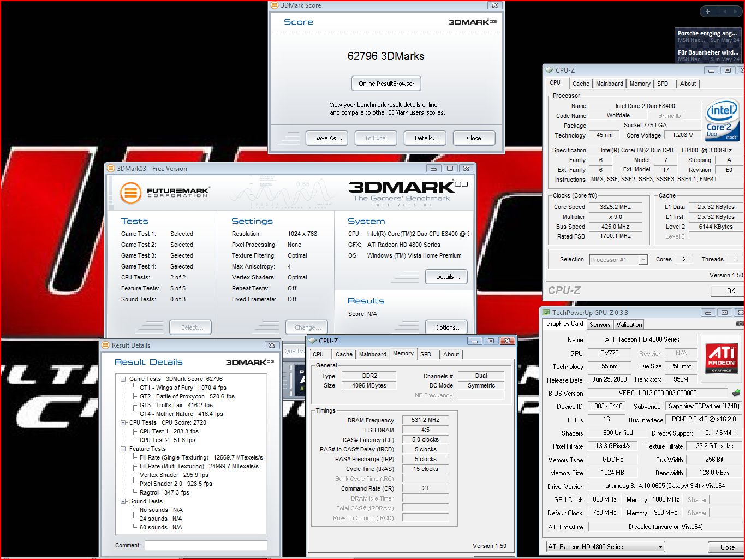The width and height of the screenshot is (745, 560).
Task: Click the Intel Core 2 Duo logo in CPU-Z
Action: 722,120
